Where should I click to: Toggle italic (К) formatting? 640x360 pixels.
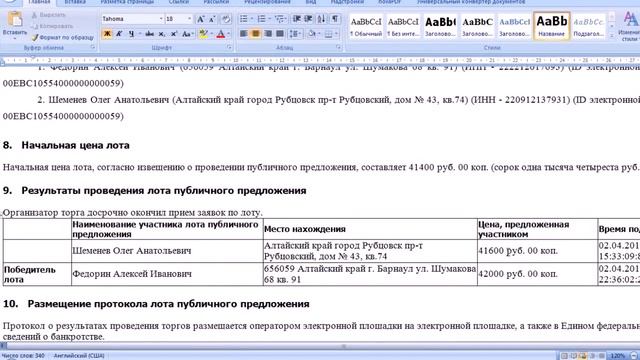pyautogui.click(x=119, y=34)
